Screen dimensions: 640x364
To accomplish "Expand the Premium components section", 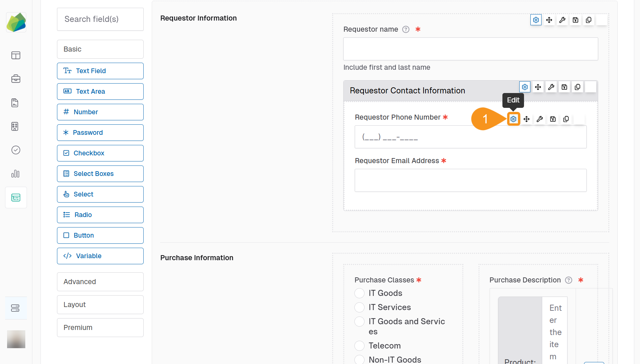I will coord(100,328).
